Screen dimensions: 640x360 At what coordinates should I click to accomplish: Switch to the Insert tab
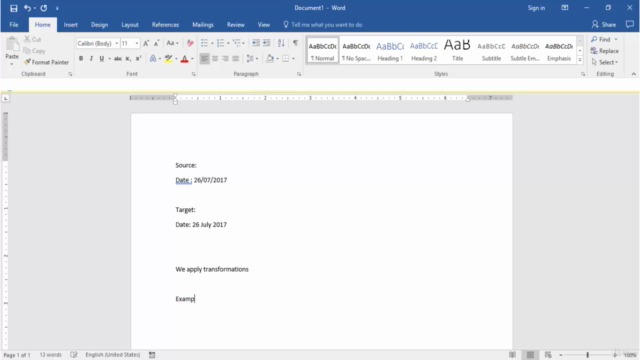tap(71, 25)
